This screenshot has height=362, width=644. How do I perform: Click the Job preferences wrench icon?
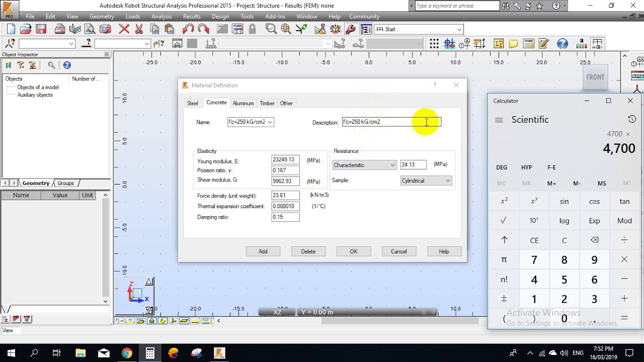[351, 29]
